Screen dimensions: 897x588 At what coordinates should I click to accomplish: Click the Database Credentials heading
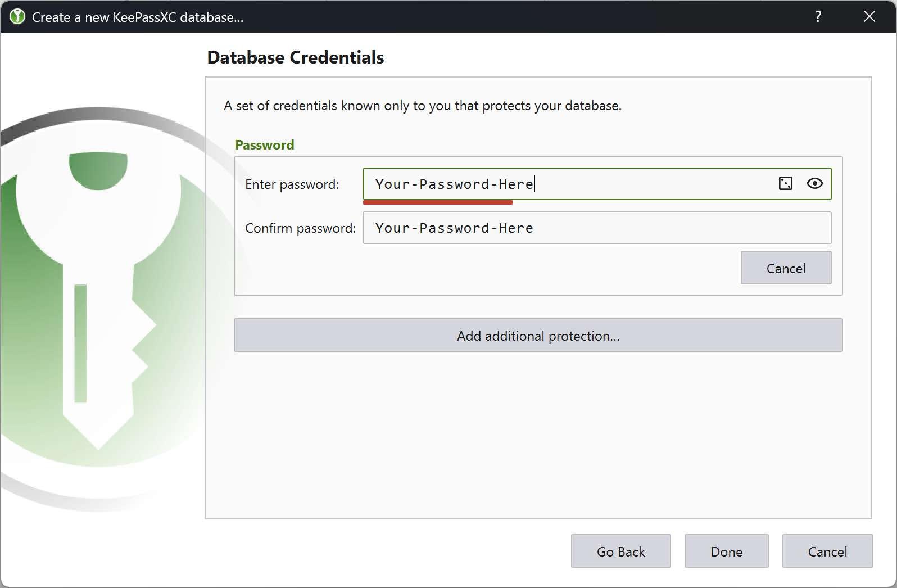point(296,57)
